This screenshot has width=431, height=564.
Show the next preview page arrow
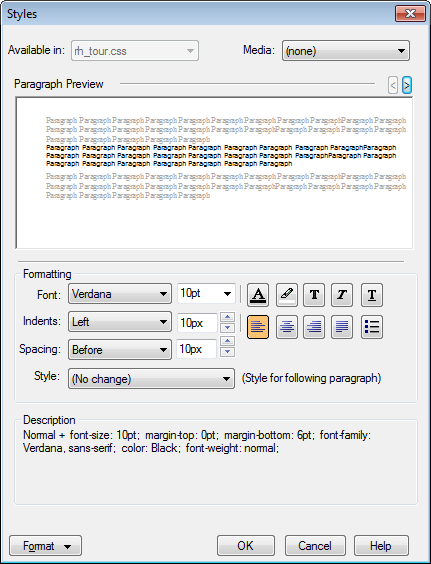pyautogui.click(x=407, y=85)
